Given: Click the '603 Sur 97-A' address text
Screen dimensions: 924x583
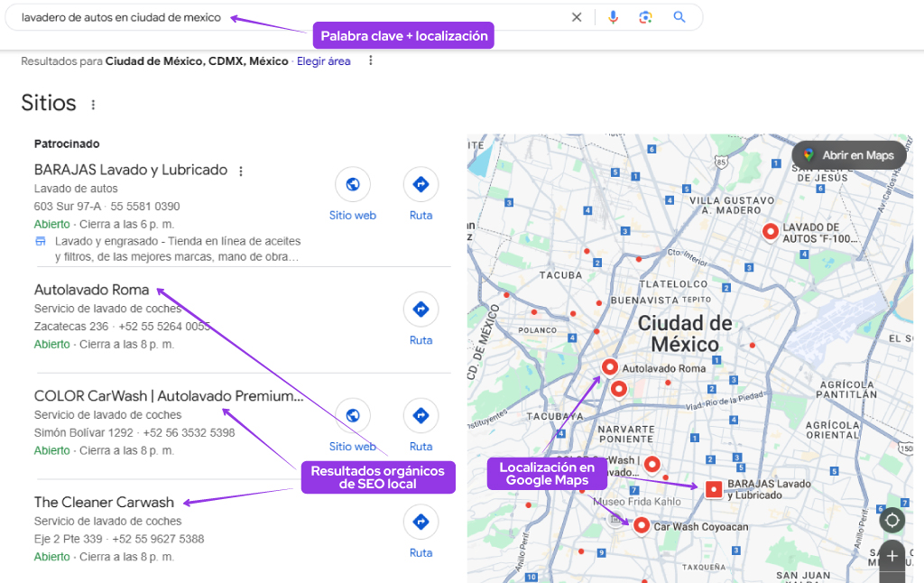Looking at the screenshot, I should coord(68,207).
